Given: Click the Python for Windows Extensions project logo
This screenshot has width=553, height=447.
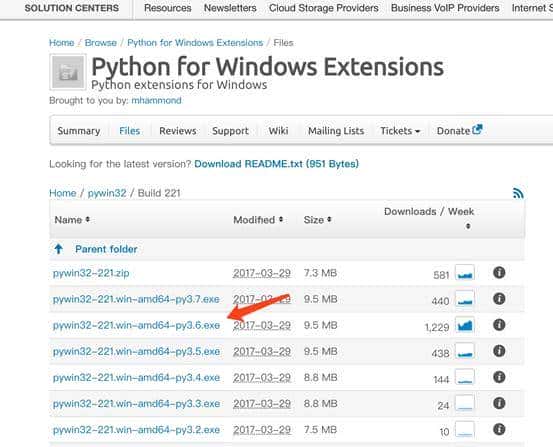Looking at the screenshot, I should pyautogui.click(x=68, y=72).
